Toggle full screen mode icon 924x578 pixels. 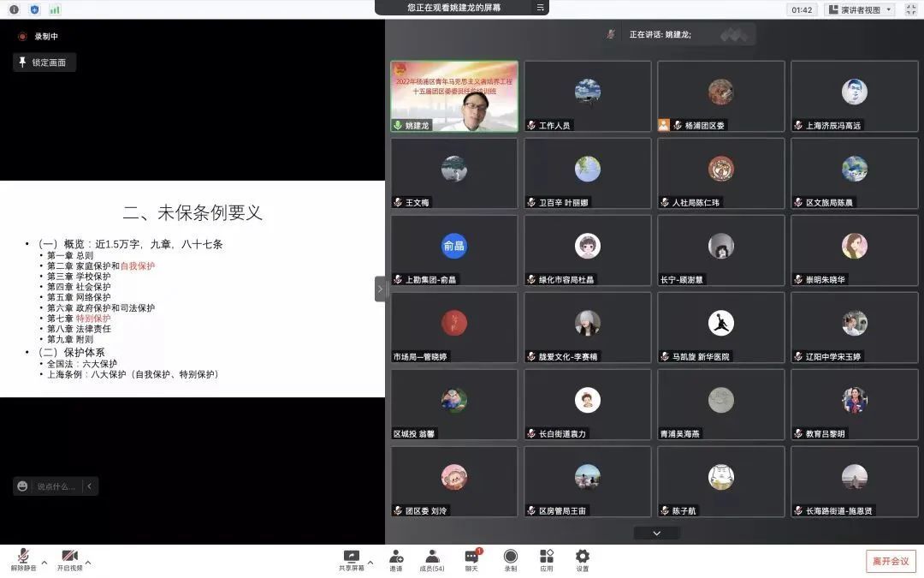click(x=910, y=9)
